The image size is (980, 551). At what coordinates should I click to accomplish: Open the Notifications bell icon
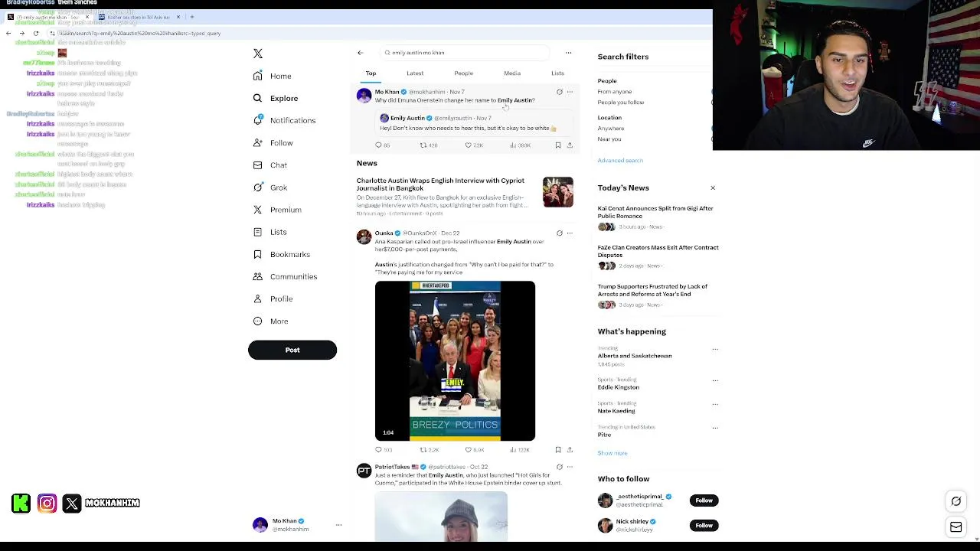(x=258, y=120)
